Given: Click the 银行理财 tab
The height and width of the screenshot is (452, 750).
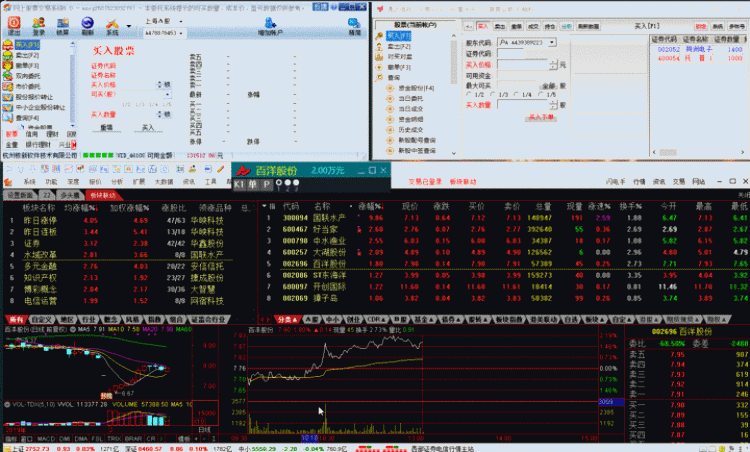Looking at the screenshot, I should coord(37,144).
